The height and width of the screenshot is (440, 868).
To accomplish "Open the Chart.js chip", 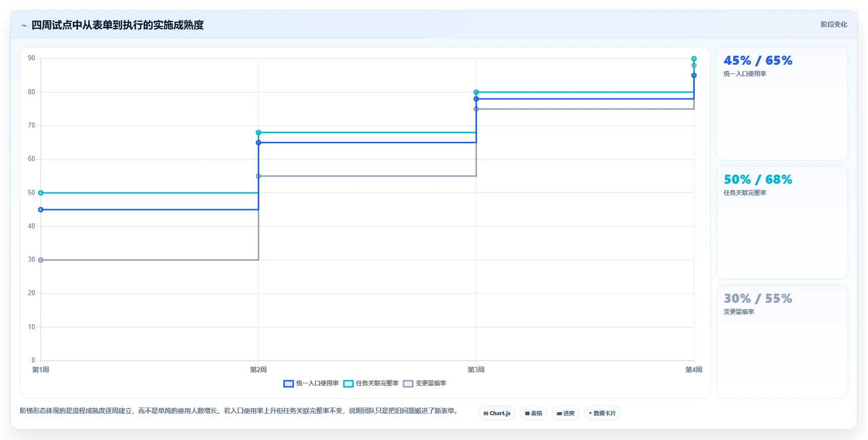I will pos(497,413).
